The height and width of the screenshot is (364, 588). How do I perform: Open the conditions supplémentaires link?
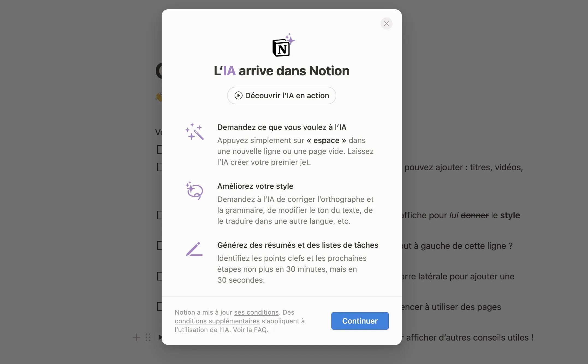(217, 321)
